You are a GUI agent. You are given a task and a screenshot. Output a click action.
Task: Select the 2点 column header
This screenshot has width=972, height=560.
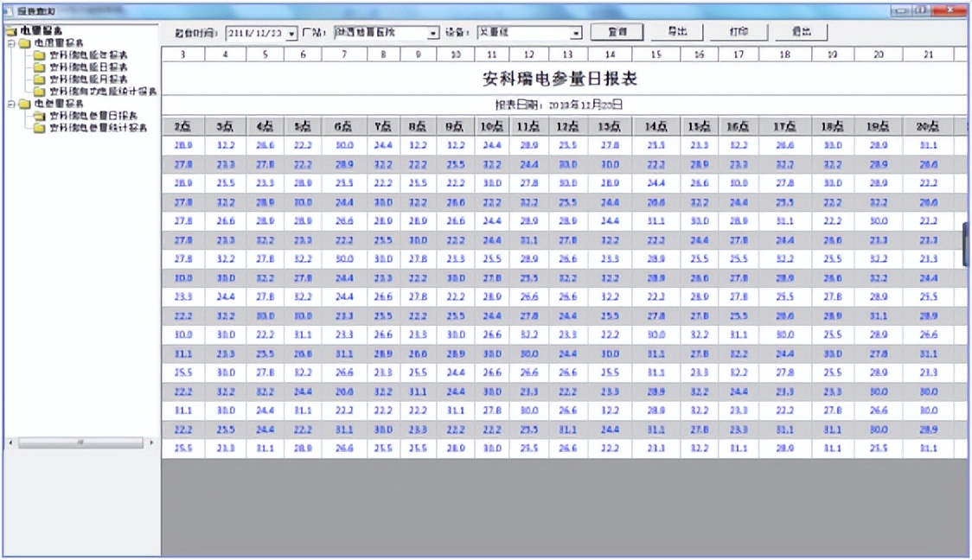182,125
